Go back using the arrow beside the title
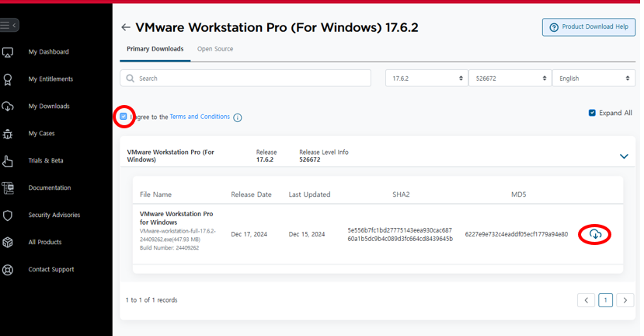This screenshot has height=336, width=644. pos(126,27)
